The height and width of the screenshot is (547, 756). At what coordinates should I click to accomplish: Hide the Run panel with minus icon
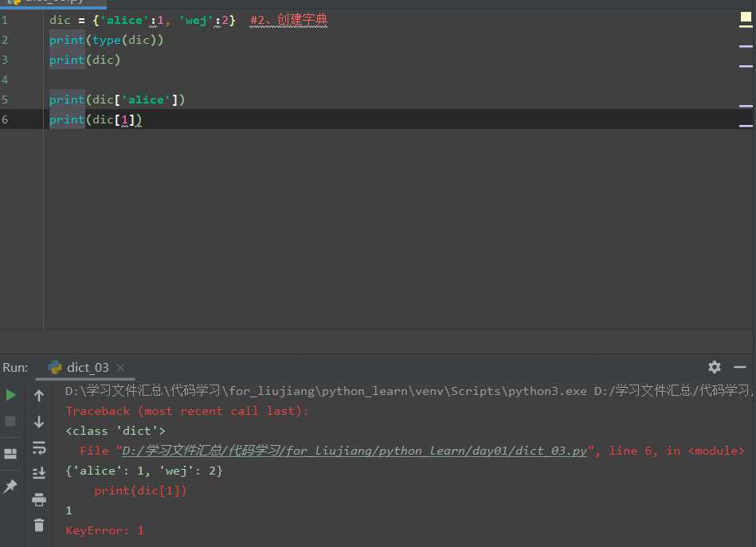[740, 367]
